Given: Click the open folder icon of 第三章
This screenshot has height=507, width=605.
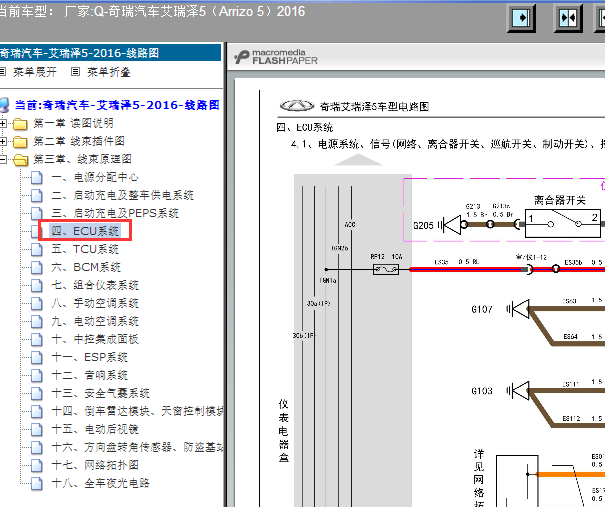Looking at the screenshot, I should (x=20, y=160).
